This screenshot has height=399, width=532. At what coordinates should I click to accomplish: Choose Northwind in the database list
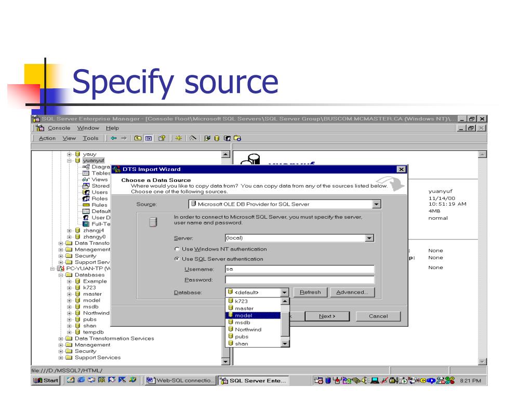[253, 329]
